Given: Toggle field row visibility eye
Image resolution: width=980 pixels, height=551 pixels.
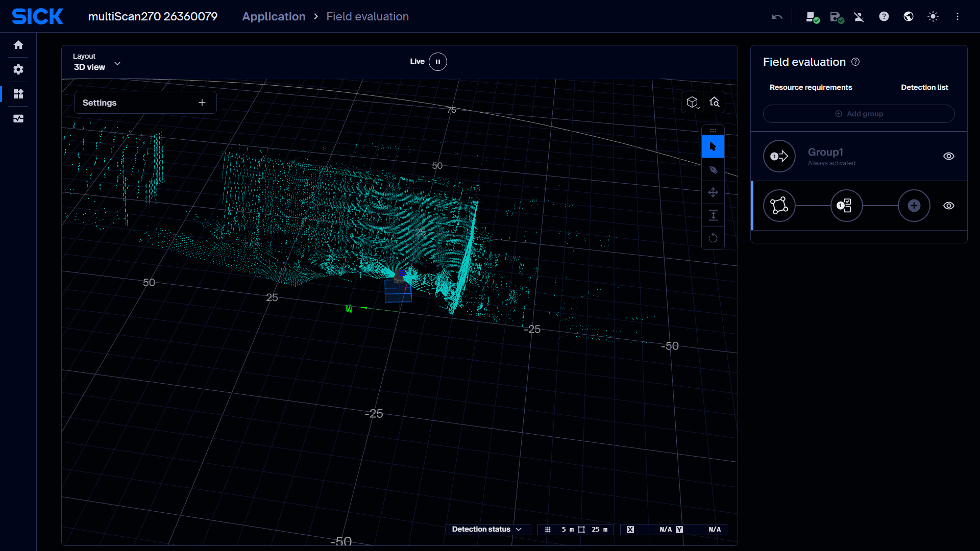Looking at the screenshot, I should click(x=948, y=206).
